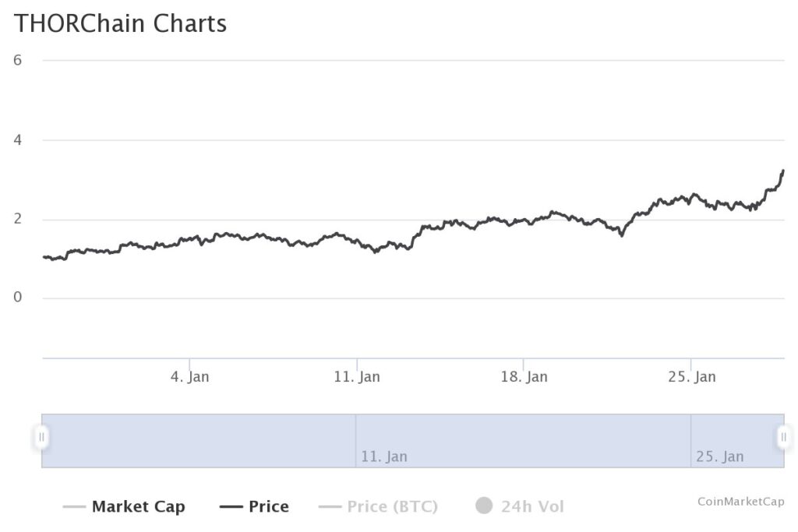Click the 4. Jan x-axis label

(x=189, y=377)
